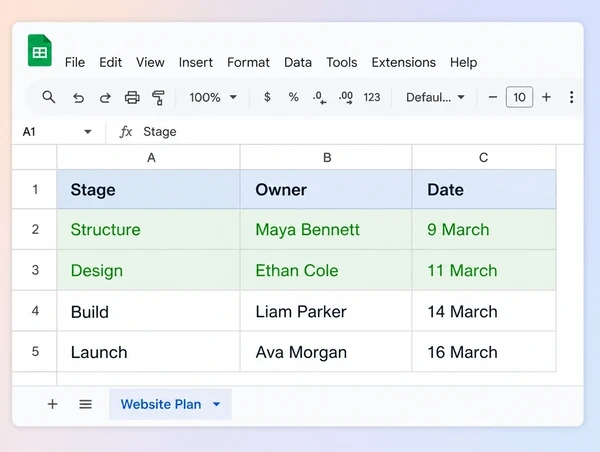Format as percent
600x452 pixels.
[x=293, y=97]
